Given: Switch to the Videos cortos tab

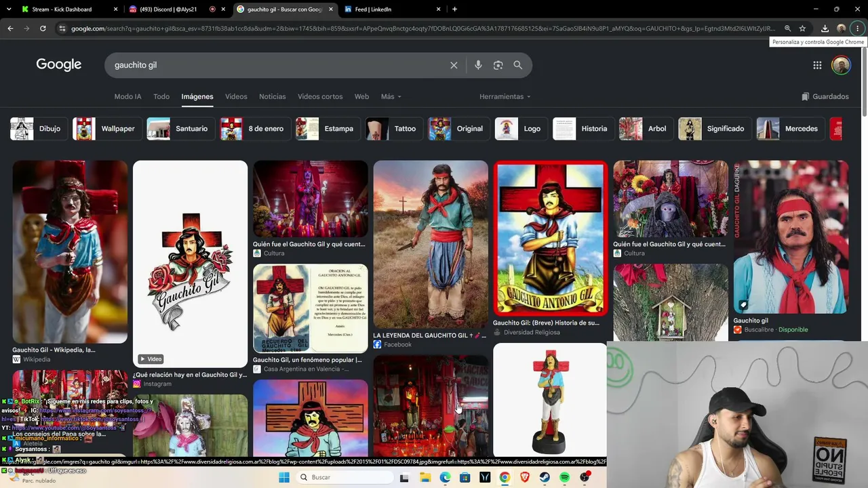Looking at the screenshot, I should (320, 96).
